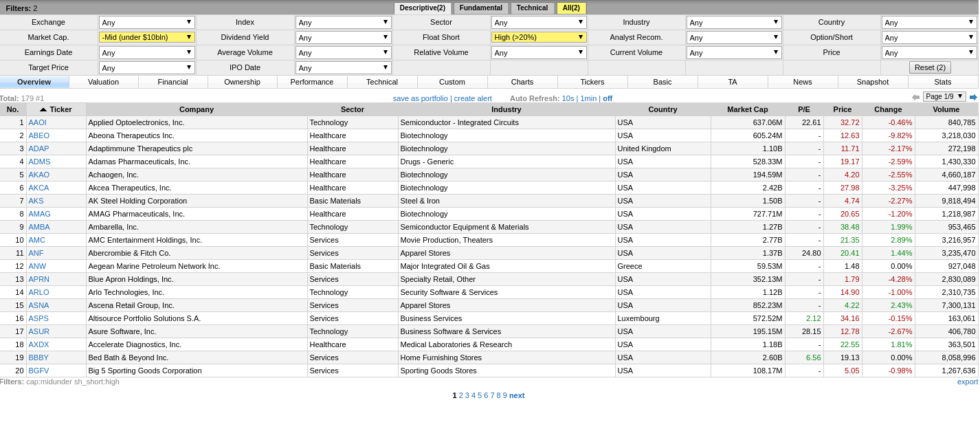The image size is (980, 429).
Task: Sort by Volume column header
Action: pyautogui.click(x=946, y=109)
